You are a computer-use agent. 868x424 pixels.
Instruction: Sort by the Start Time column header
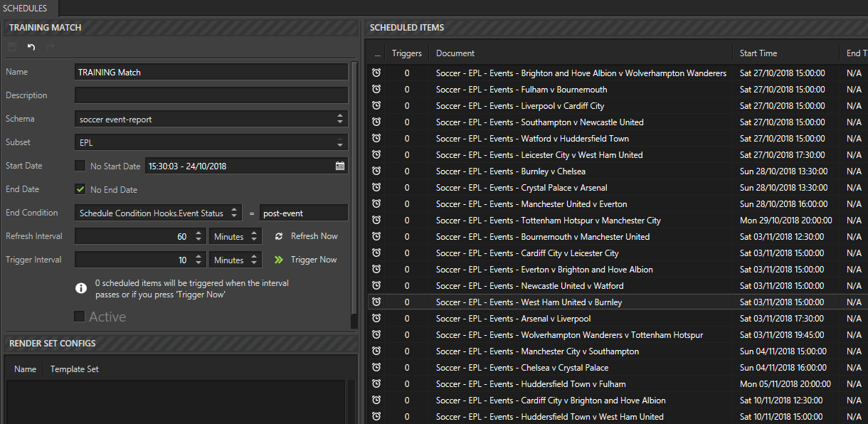(x=758, y=53)
